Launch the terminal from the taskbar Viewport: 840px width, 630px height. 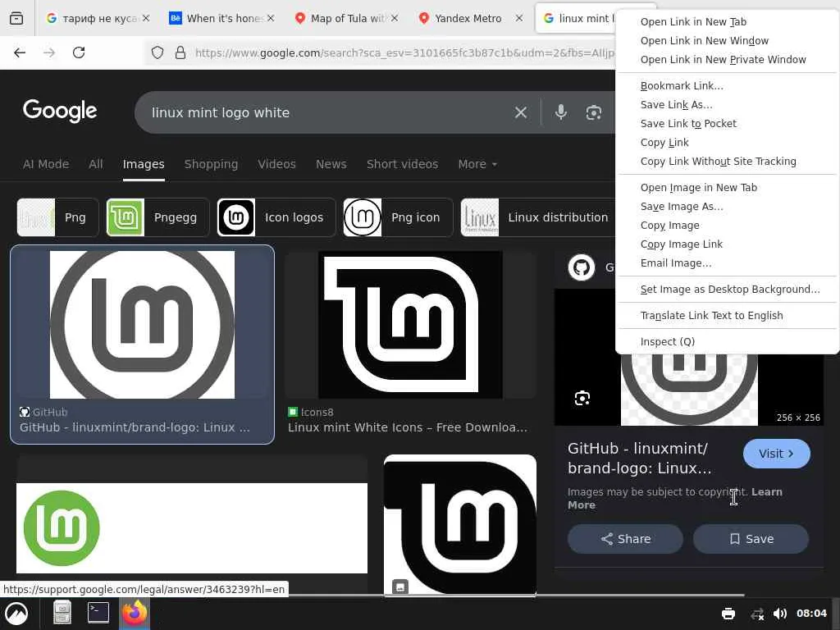tap(98, 612)
